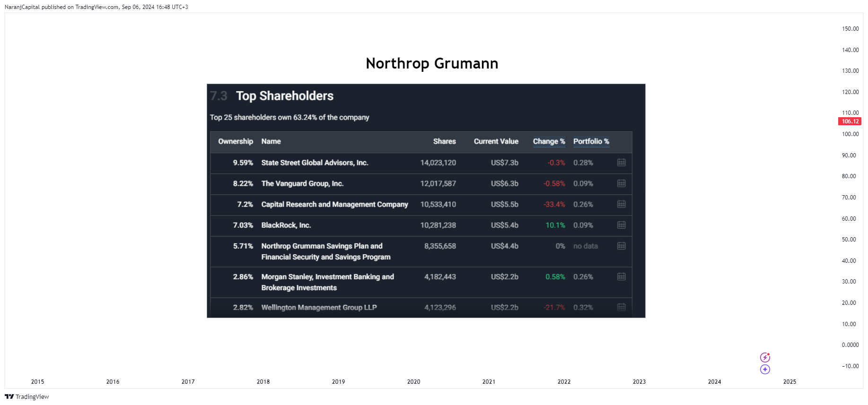Click the calendar icon in BlackRock row

pos(621,225)
